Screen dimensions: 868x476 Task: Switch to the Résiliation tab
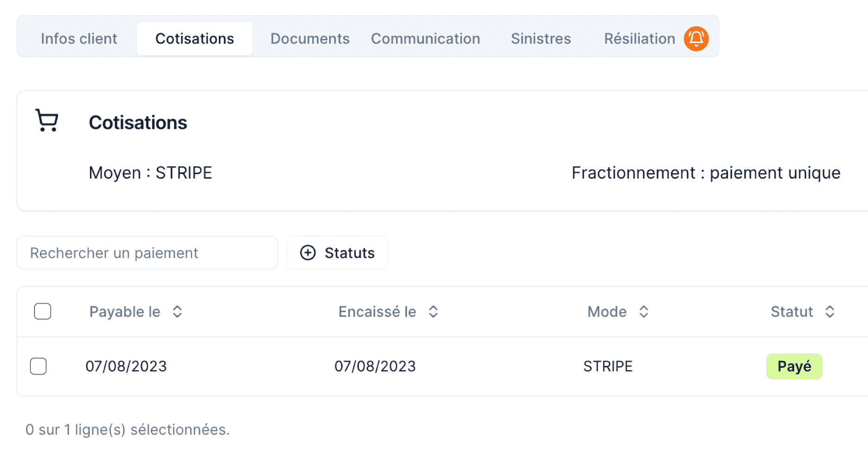coord(639,39)
